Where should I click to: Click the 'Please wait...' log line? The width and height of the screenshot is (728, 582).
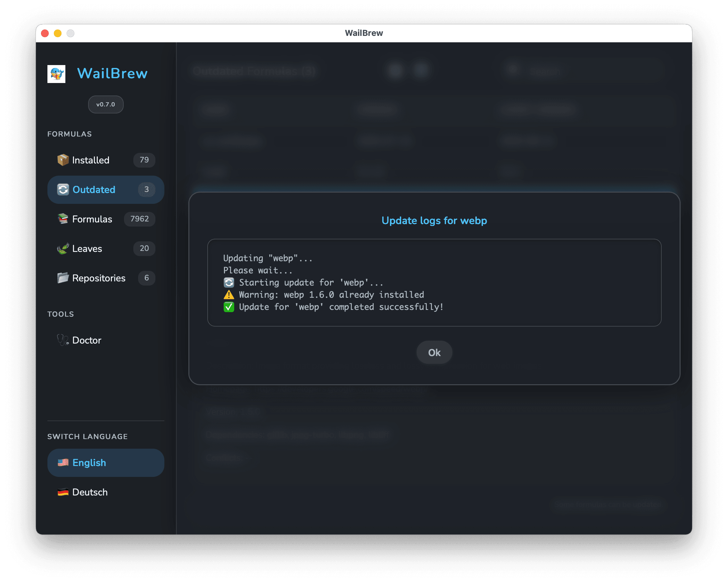(x=258, y=270)
